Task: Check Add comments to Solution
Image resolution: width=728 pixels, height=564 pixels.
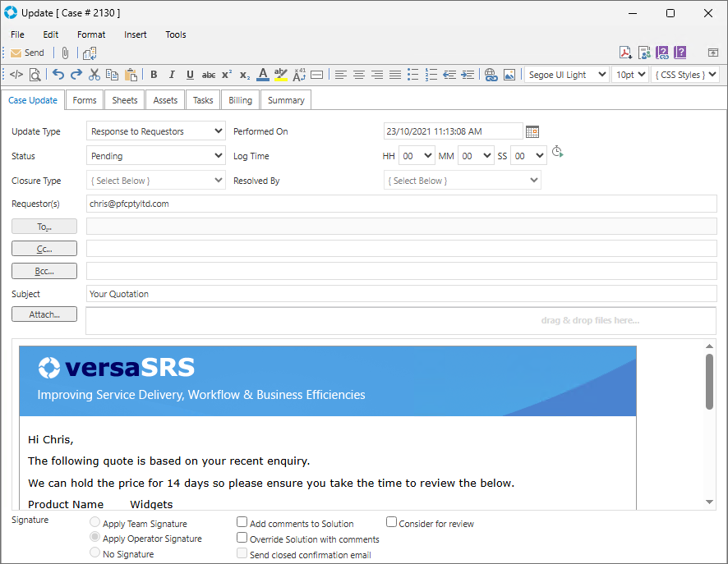Action: 242,522
